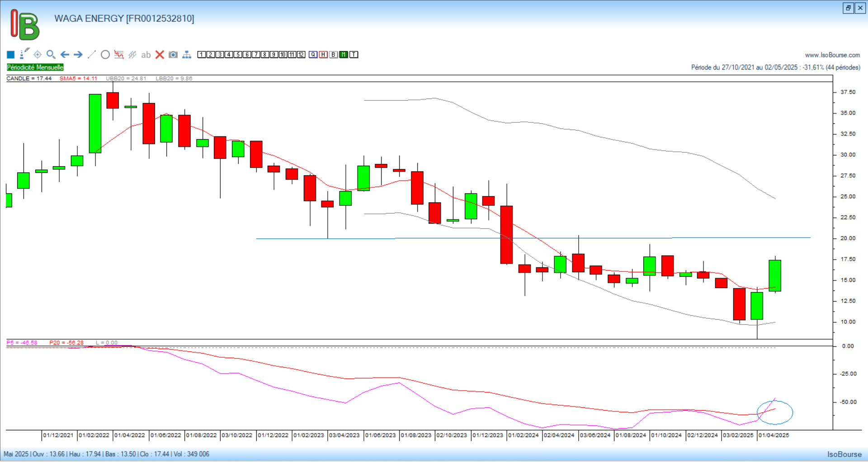868x462 pixels.
Task: Select period button 1
Action: click(x=202, y=55)
